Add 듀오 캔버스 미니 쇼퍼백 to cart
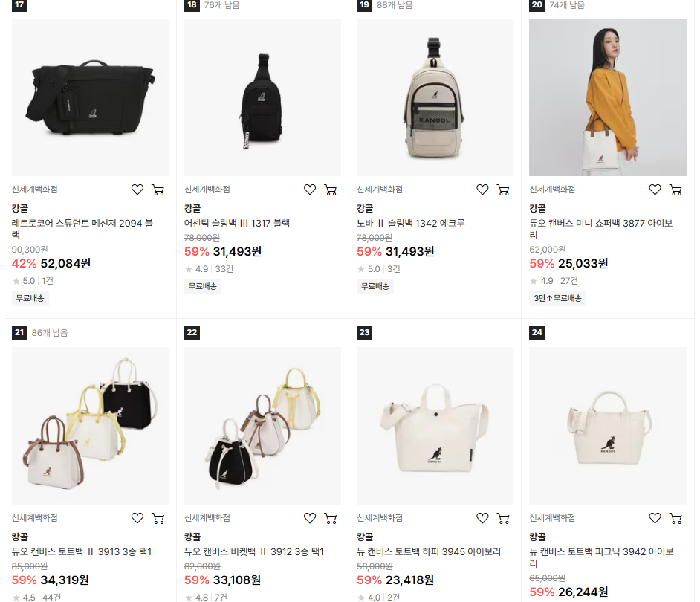Viewport: 700px width, 602px height. click(676, 190)
